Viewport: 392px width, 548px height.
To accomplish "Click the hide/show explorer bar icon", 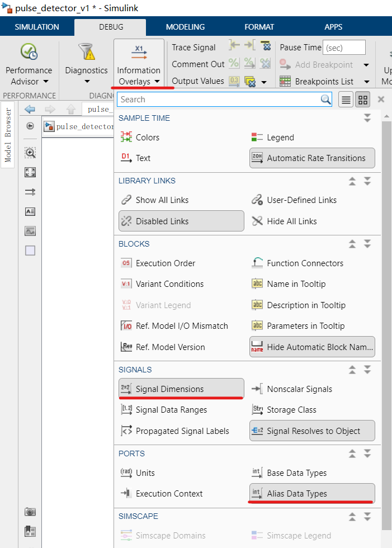I will [x=30, y=126].
